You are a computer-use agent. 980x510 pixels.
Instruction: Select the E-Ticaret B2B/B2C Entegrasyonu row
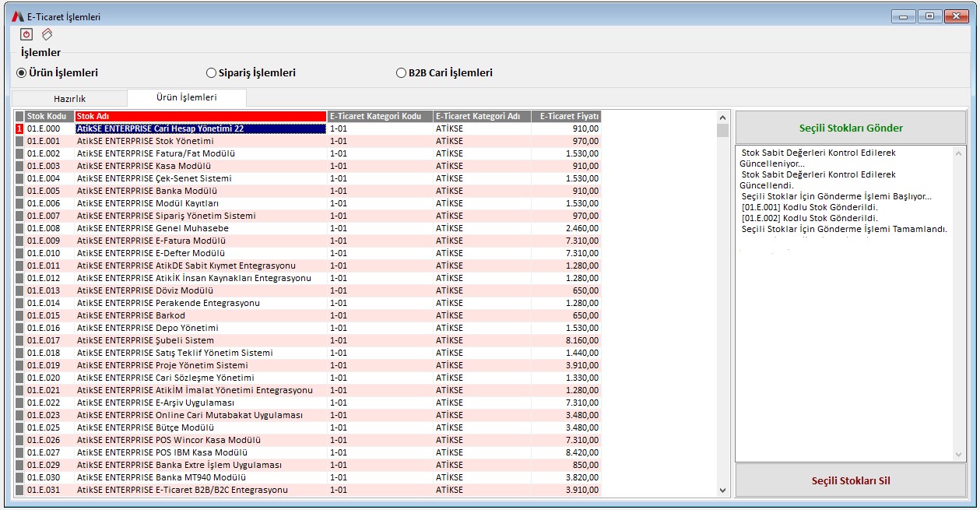click(308, 490)
